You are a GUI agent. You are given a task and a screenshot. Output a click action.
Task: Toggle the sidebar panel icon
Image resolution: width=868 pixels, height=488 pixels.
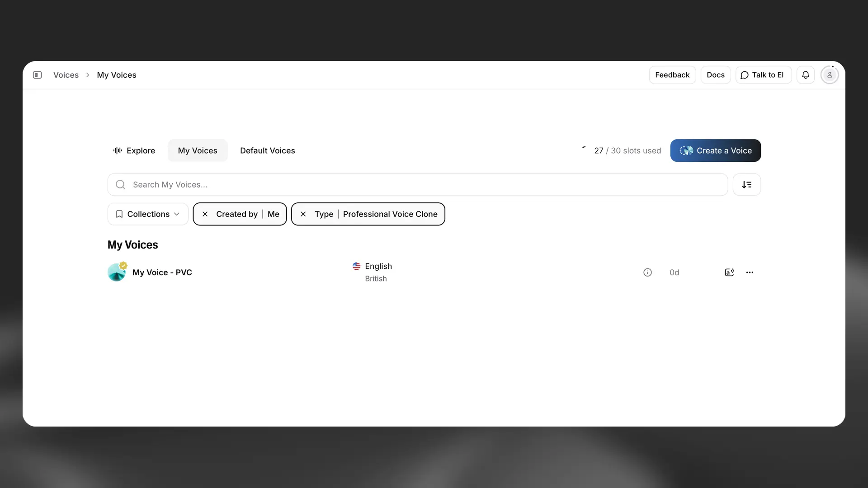tap(38, 75)
